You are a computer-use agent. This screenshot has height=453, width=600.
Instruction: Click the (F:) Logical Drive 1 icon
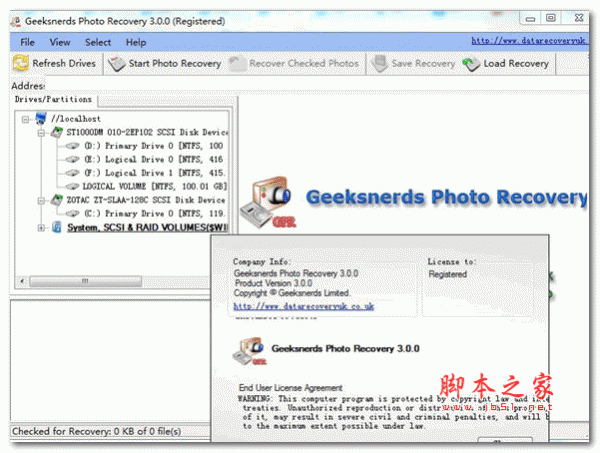click(72, 173)
